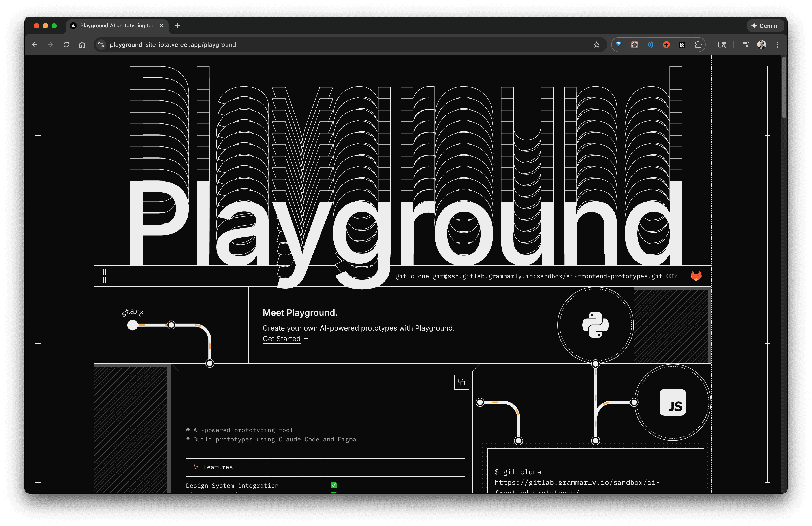This screenshot has height=526, width=812.
Task: Bookmark page with the star icon
Action: coord(596,45)
